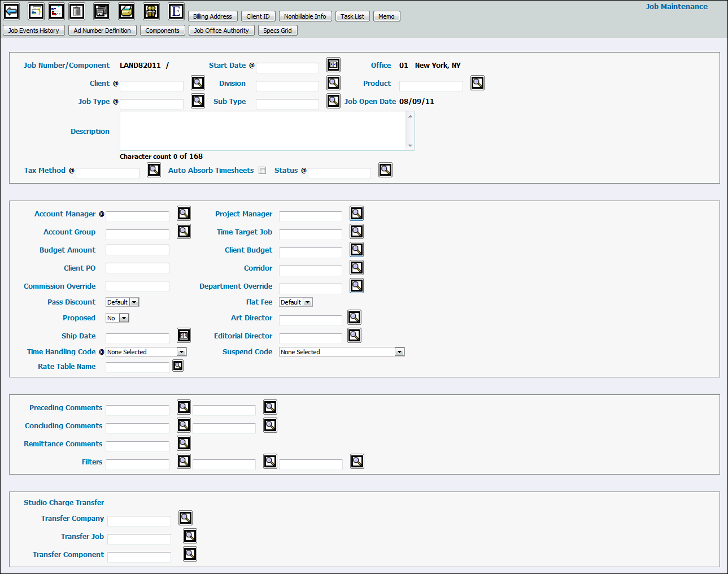The height and width of the screenshot is (574, 728).
Task: Open the Account Manager lookup magnifier
Action: click(x=184, y=213)
